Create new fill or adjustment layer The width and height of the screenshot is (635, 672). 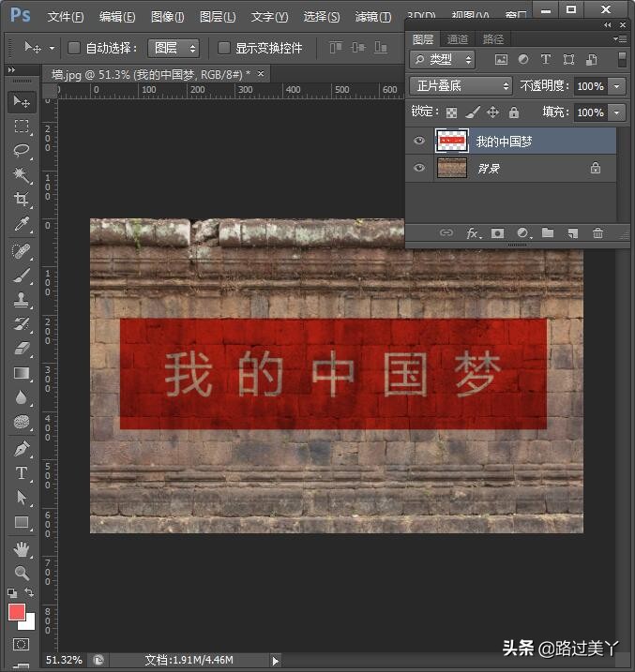[x=523, y=233]
